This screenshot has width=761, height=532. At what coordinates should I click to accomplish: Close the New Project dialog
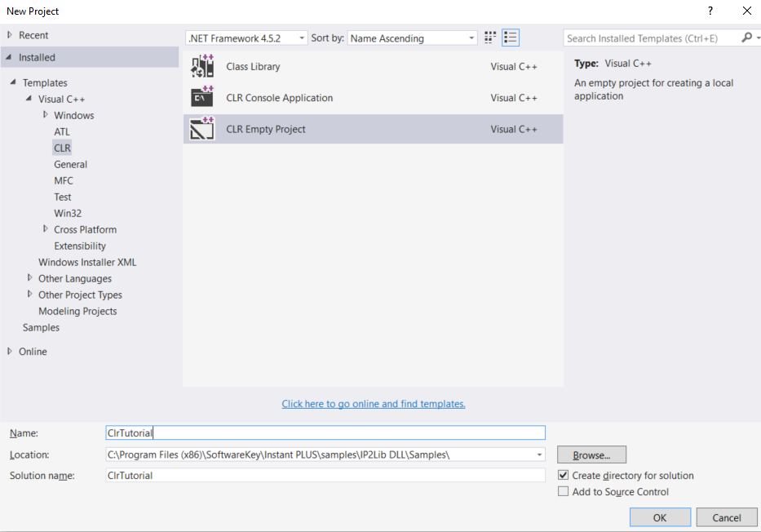pos(747,11)
